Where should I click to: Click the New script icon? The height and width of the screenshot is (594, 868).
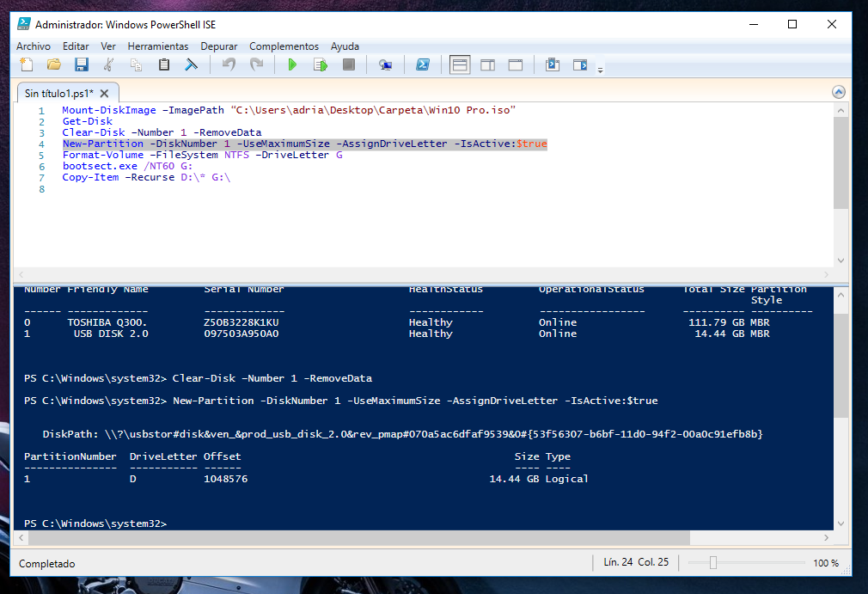pyautogui.click(x=26, y=64)
